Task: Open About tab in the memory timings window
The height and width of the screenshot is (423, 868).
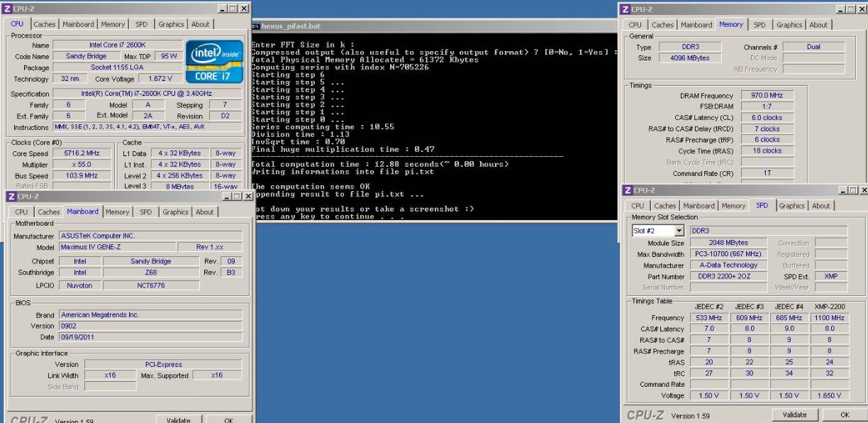Action: [819, 25]
